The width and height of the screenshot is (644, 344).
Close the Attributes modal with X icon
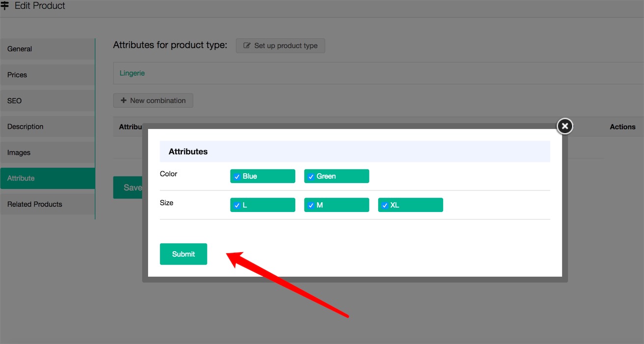565,126
